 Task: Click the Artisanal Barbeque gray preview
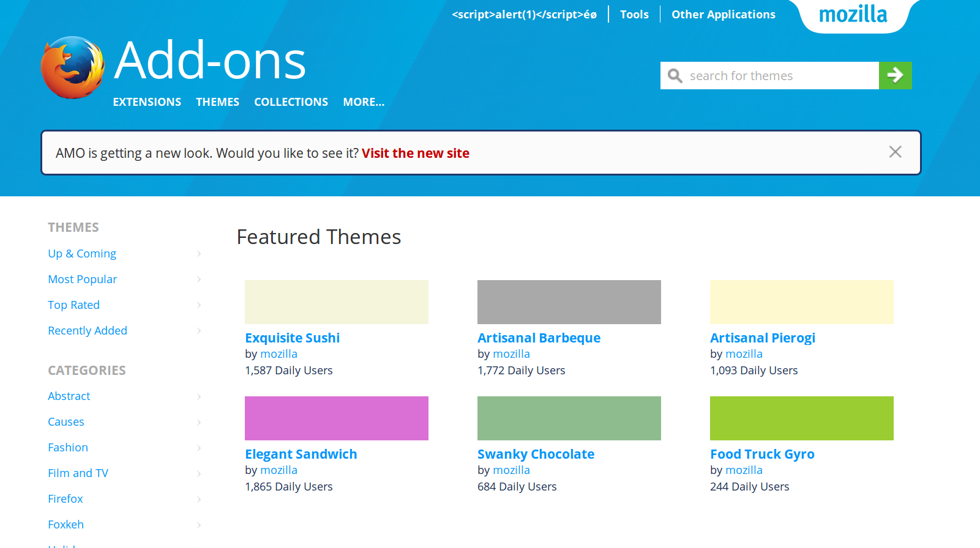click(x=569, y=302)
